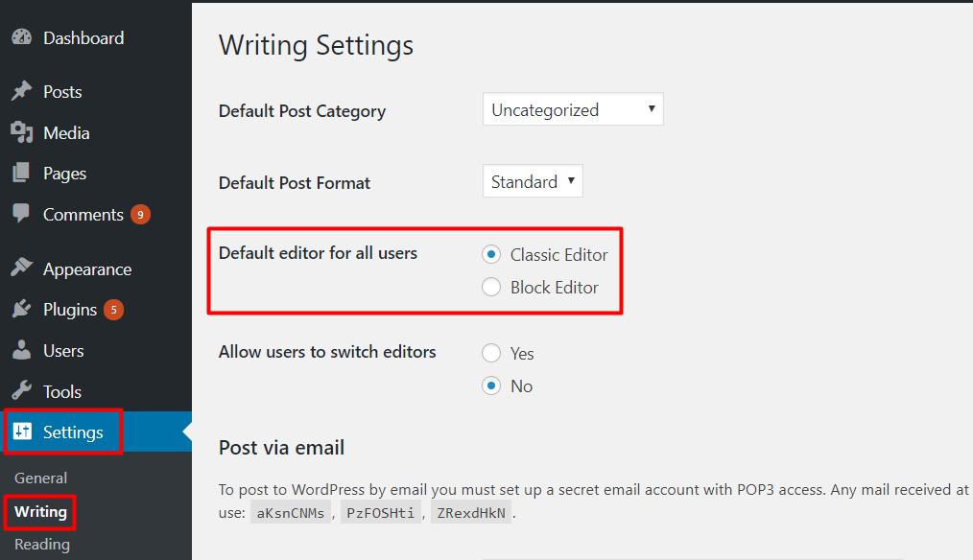Click the Posts pushpin icon
The height and width of the screenshot is (560, 973).
point(21,91)
